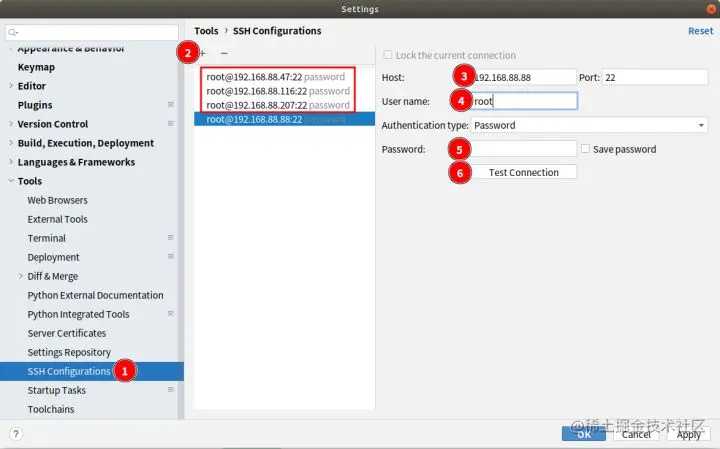The image size is (720, 449).
Task: Click the project-level icon beside Startup Tasks
Action: (x=171, y=390)
